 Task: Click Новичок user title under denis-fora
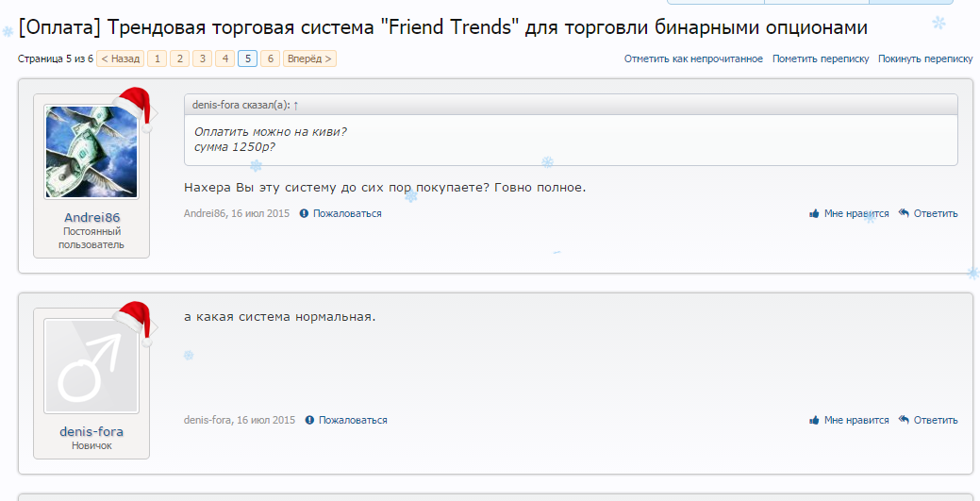pos(91,446)
